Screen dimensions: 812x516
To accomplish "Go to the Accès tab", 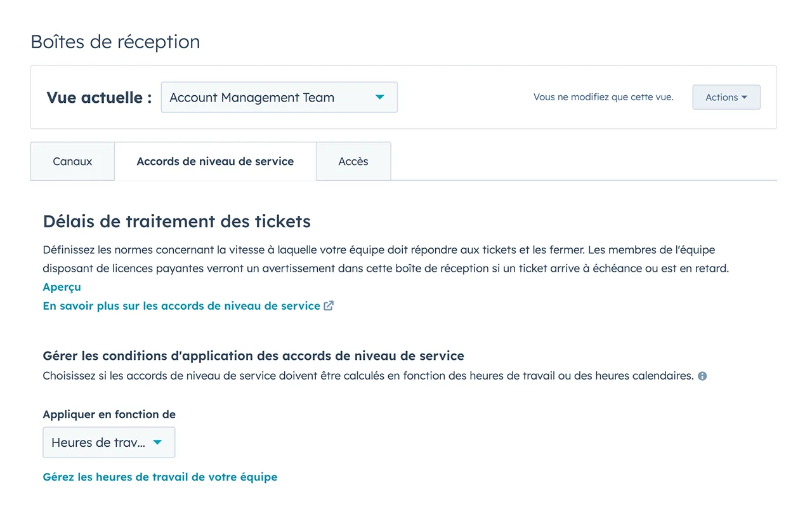I will [353, 161].
